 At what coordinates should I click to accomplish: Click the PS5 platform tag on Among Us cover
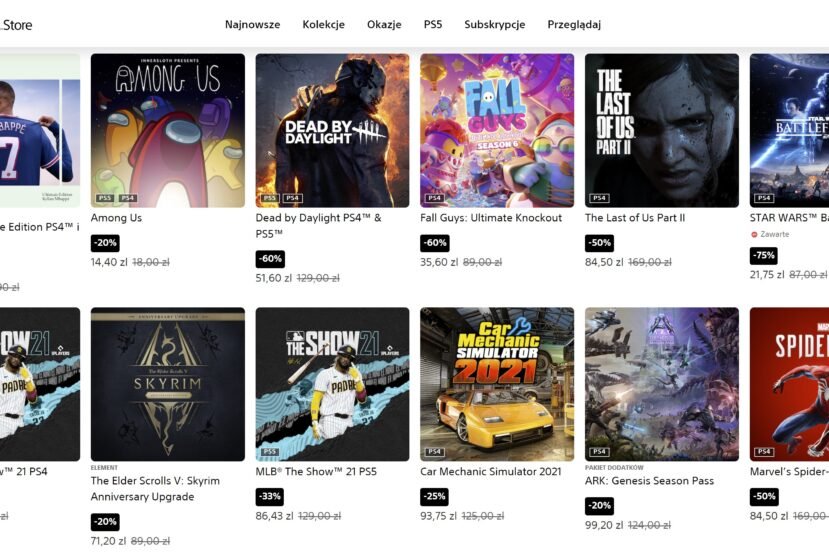[105, 198]
